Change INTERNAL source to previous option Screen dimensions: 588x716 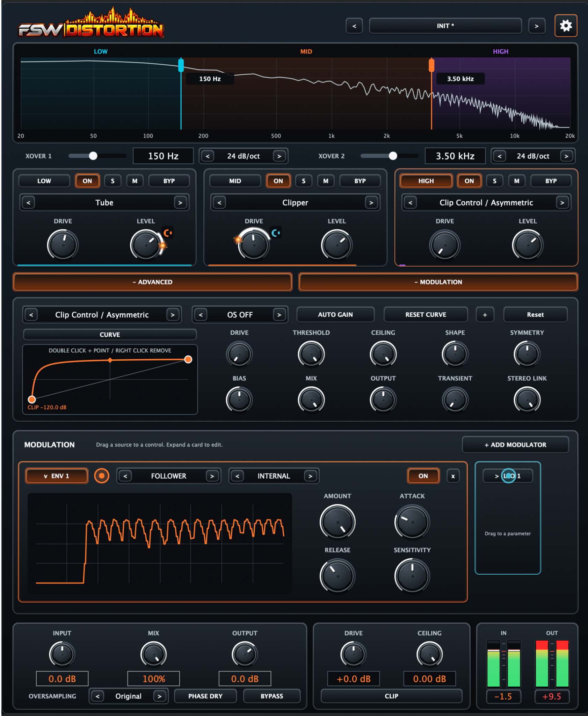238,476
